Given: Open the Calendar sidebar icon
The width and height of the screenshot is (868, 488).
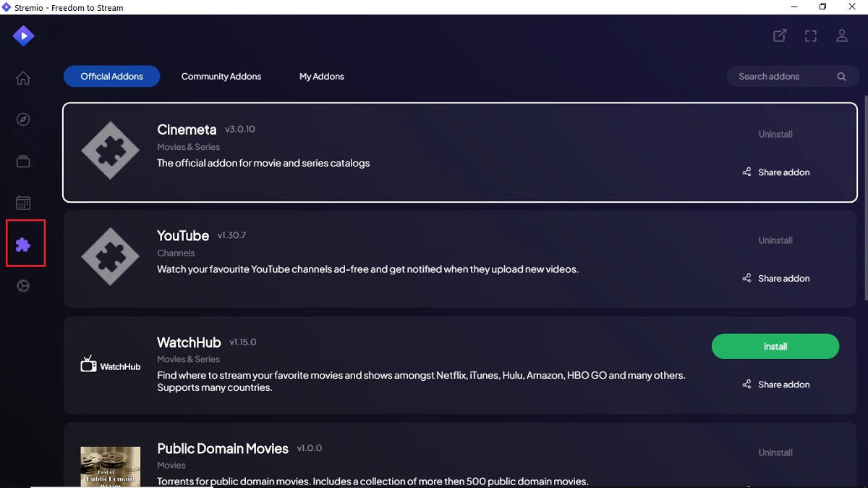Looking at the screenshot, I should [x=23, y=203].
